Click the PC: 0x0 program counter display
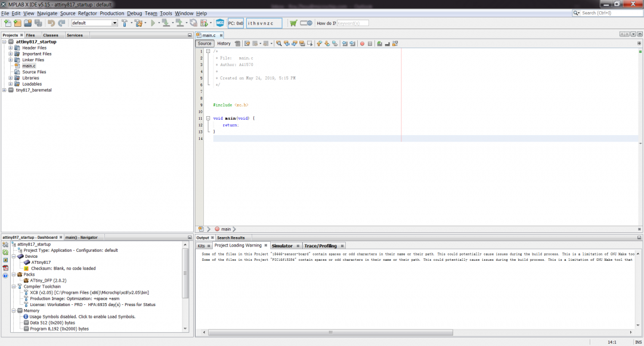Image resolution: width=644 pixels, height=346 pixels. [236, 23]
